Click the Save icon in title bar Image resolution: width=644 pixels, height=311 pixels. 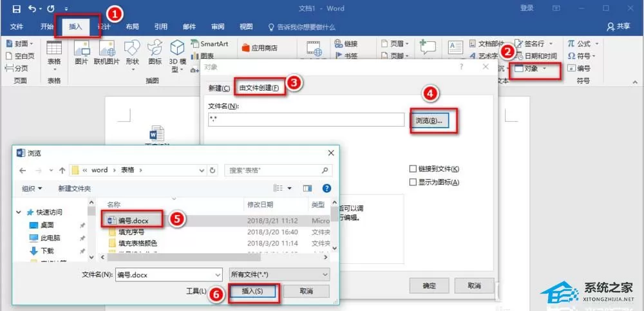pos(17,8)
